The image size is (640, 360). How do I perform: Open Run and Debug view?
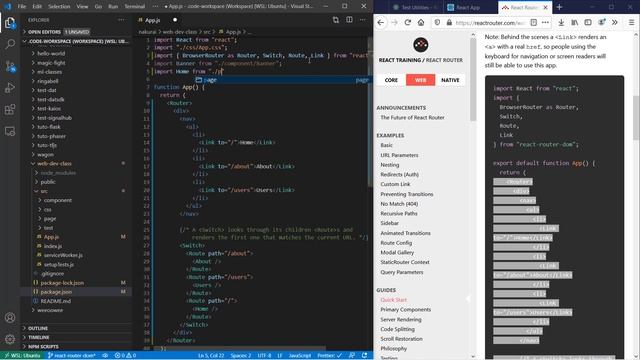click(x=10, y=88)
